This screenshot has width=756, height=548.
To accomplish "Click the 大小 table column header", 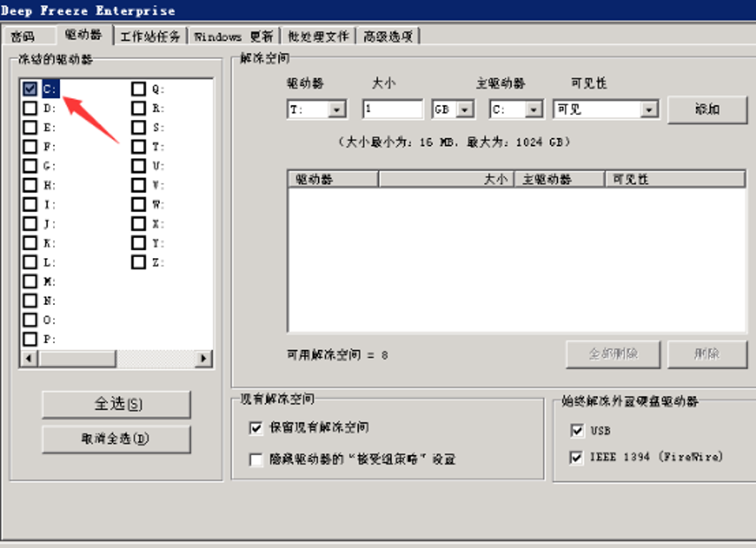I will click(447, 179).
